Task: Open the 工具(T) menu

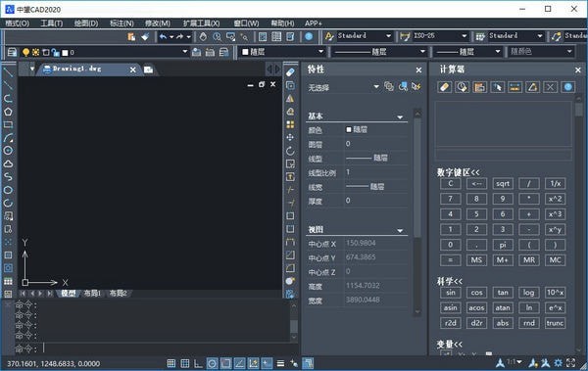Action: point(52,23)
